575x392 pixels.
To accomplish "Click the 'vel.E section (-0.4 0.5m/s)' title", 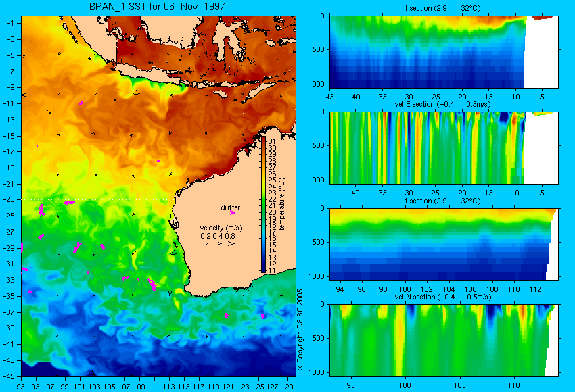I will pyautogui.click(x=442, y=104).
